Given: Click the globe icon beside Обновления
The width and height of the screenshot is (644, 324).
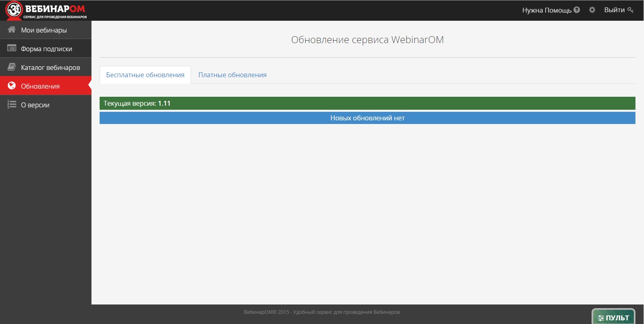Looking at the screenshot, I should 12,85.
